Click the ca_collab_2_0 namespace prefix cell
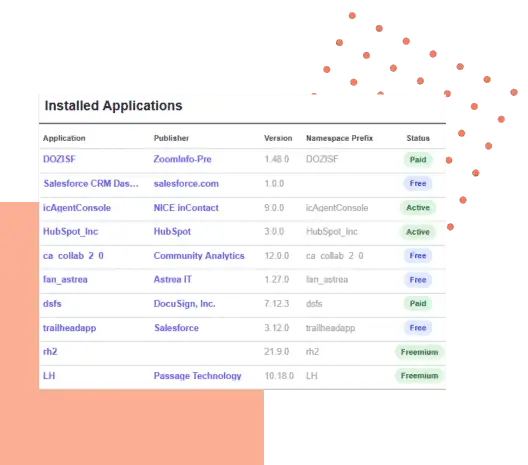The width and height of the screenshot is (528, 465). coord(335,256)
